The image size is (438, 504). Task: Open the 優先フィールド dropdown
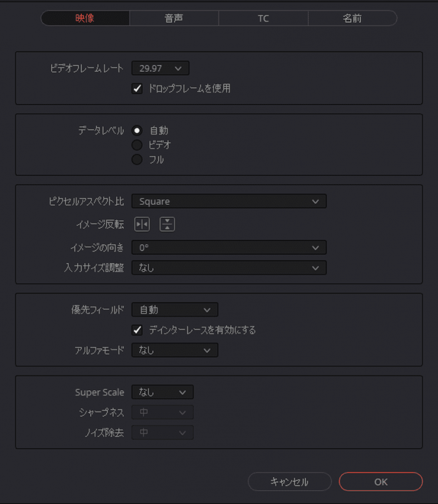[175, 310]
